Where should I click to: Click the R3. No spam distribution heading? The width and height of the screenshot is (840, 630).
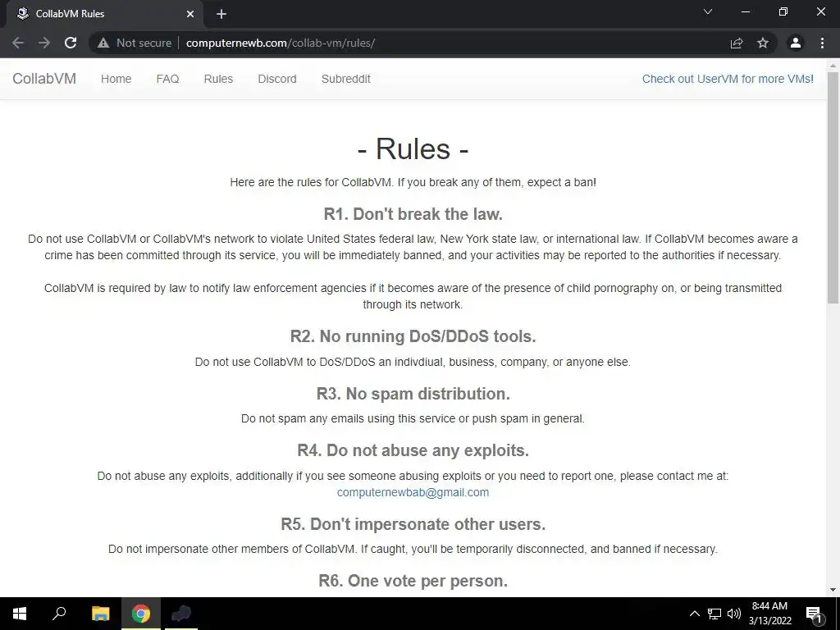point(413,394)
